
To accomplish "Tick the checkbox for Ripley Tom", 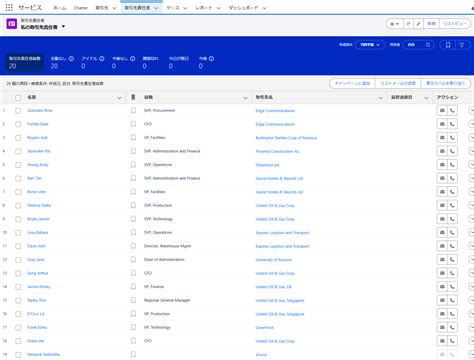I will tap(18, 301).
